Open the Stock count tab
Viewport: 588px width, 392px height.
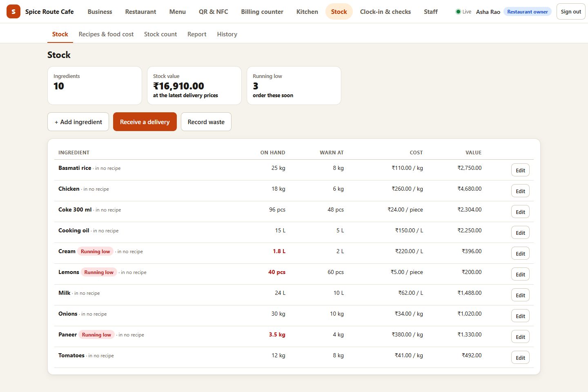pyautogui.click(x=160, y=34)
